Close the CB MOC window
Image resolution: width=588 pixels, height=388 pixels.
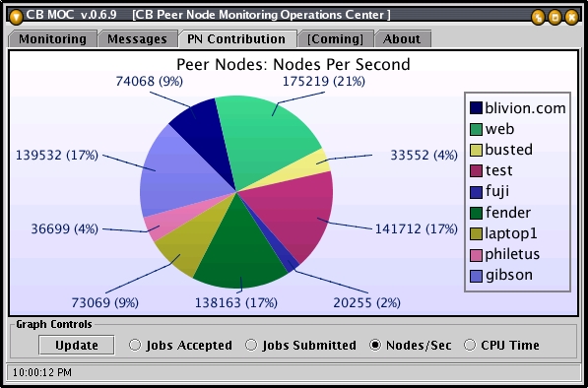[x=571, y=17]
